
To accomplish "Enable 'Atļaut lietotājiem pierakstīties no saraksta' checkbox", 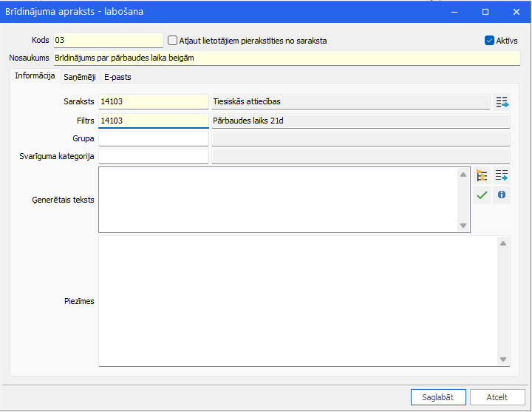I will tap(173, 41).
